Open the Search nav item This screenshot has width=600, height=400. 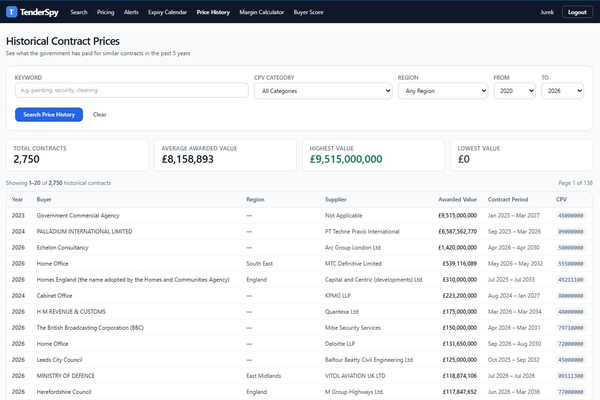click(x=79, y=12)
